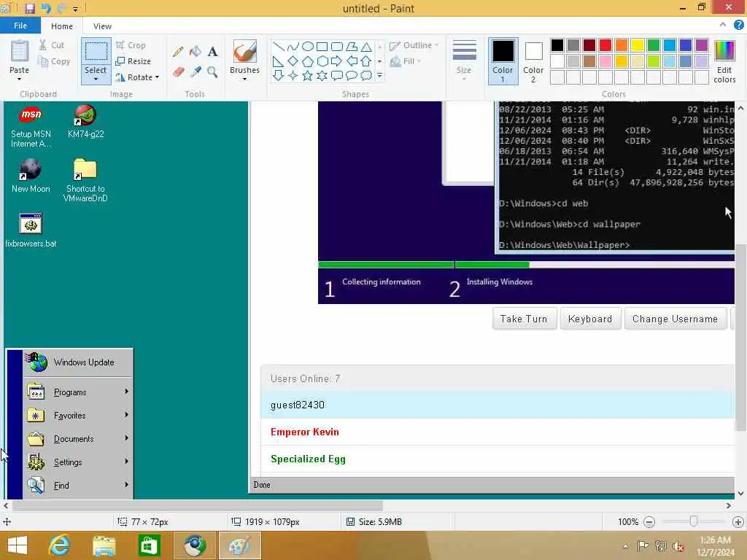Click the horizontal canvas scrollbar
The image size is (747, 560).
197,505
